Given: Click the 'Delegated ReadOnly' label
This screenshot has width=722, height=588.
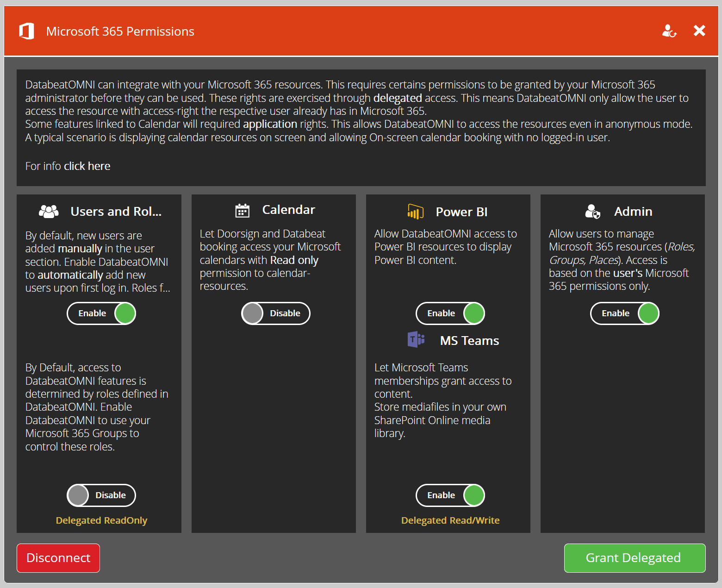Looking at the screenshot, I should click(101, 520).
